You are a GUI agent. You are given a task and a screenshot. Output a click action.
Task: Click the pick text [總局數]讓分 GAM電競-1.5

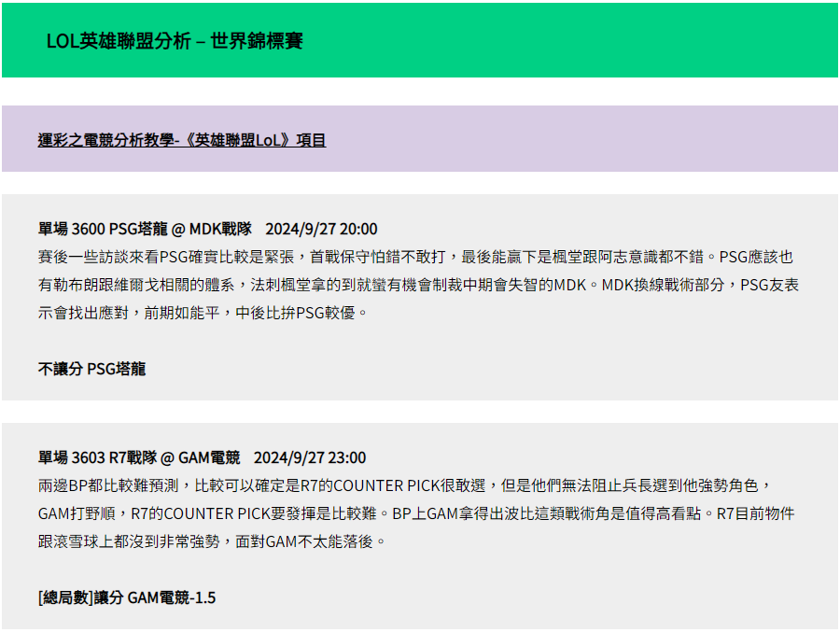pos(127,597)
